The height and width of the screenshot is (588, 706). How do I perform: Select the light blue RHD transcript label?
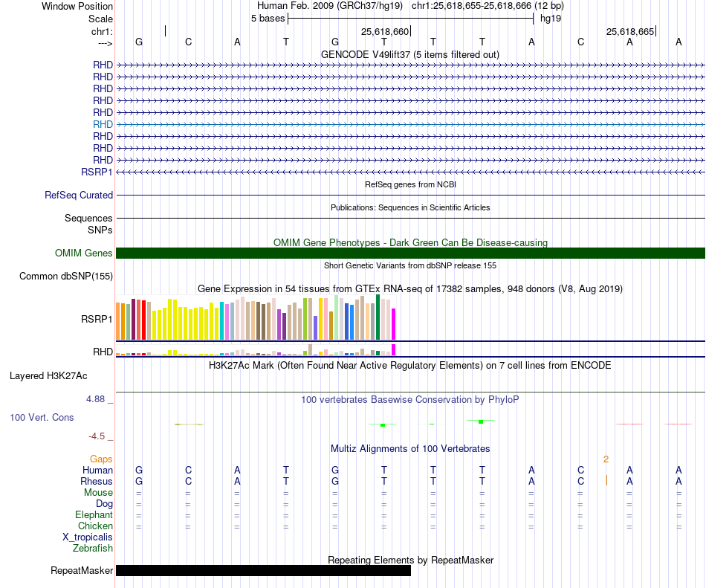pos(103,124)
